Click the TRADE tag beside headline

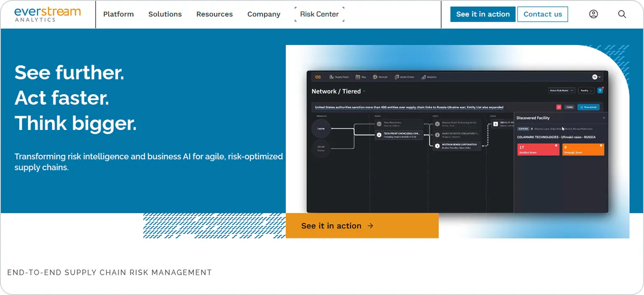point(569,107)
